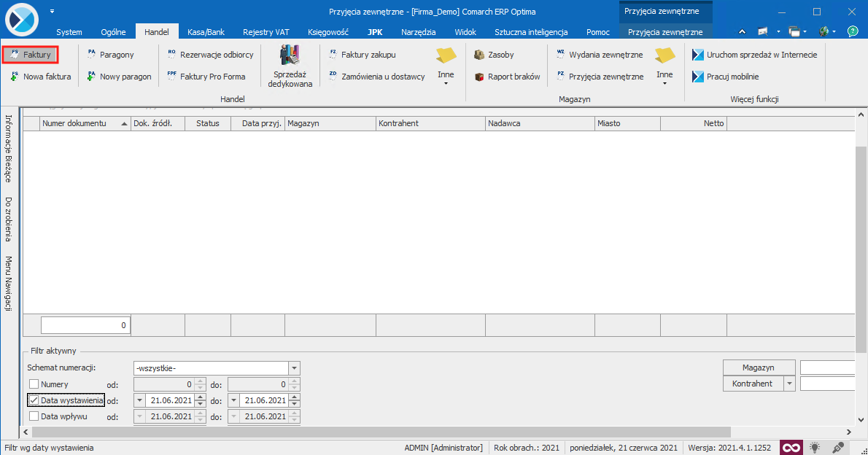The height and width of the screenshot is (455, 868).
Task: Click the Magazyn filter button
Action: 759,367
